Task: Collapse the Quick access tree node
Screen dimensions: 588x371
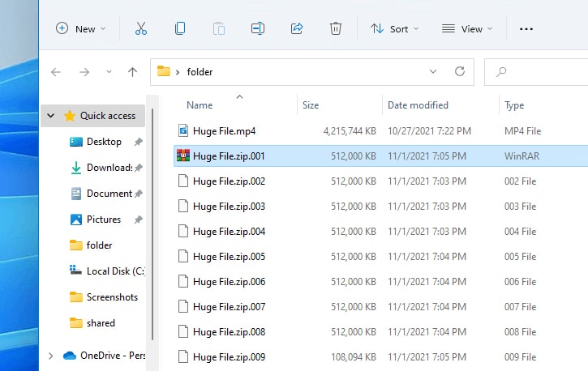Action: click(x=50, y=116)
